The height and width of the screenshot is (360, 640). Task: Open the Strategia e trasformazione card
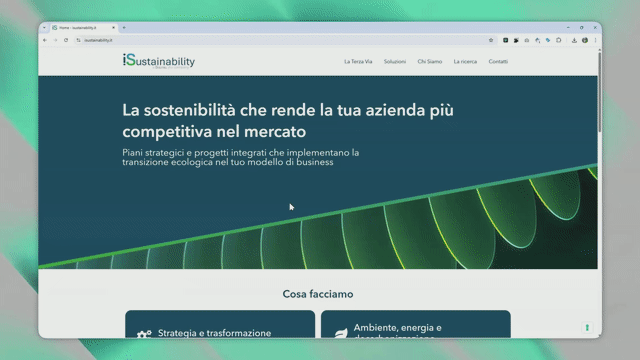point(220,324)
